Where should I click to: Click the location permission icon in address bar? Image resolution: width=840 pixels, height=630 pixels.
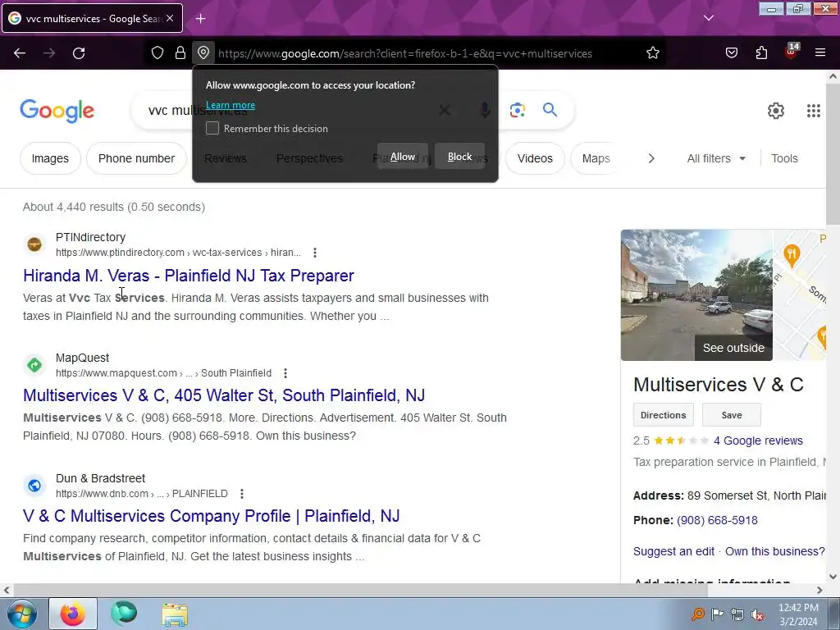pos(203,53)
